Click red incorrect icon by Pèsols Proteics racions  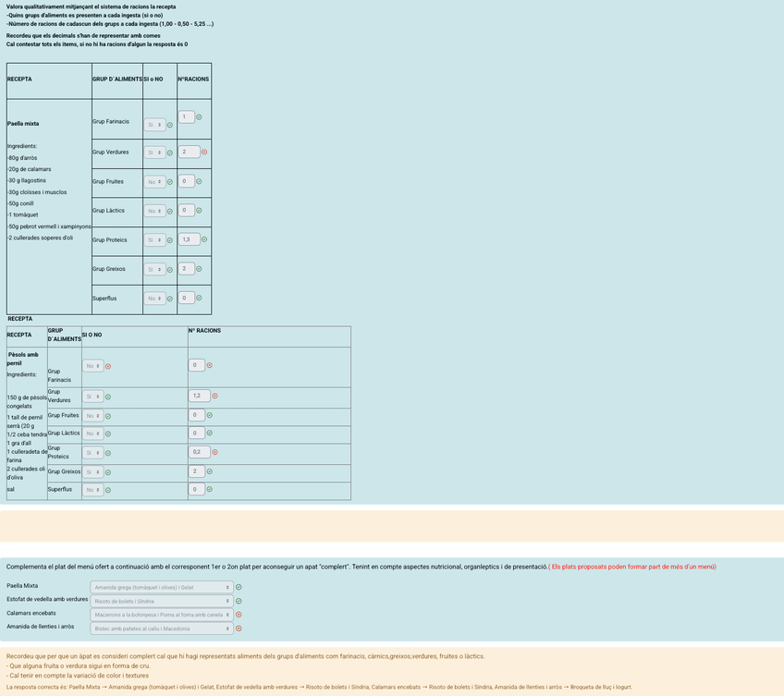[215, 452]
